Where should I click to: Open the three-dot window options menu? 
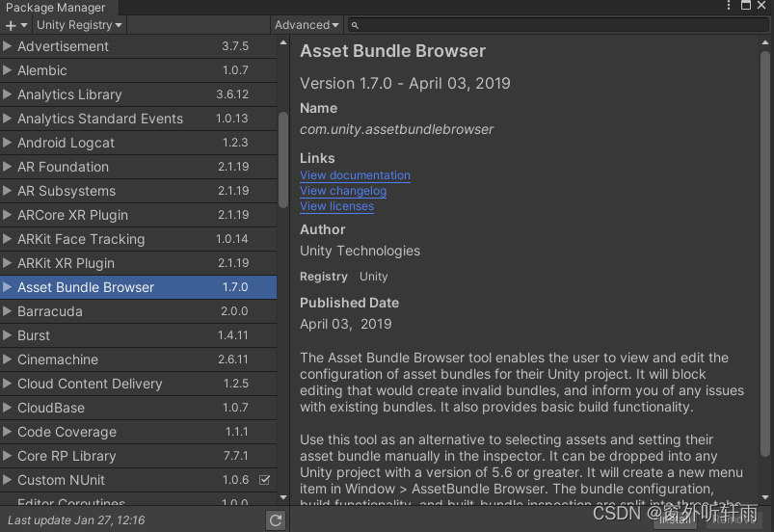point(729,6)
